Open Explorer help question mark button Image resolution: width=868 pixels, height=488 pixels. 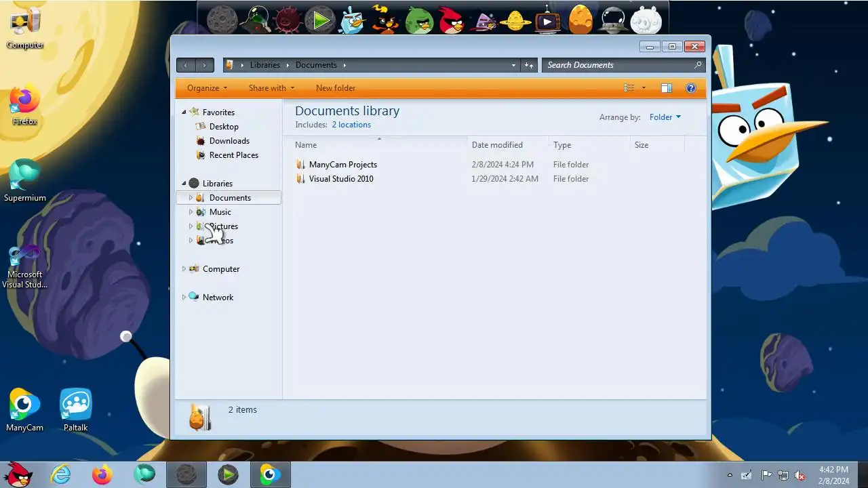pos(691,88)
